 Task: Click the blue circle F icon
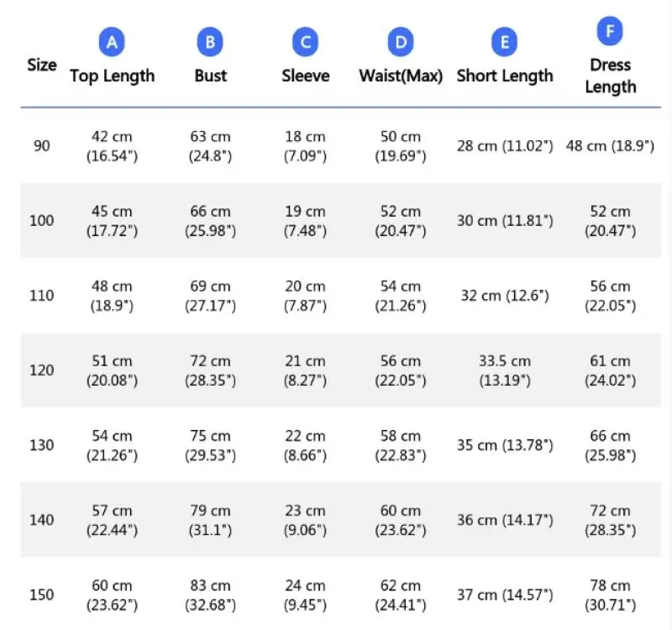[610, 32]
